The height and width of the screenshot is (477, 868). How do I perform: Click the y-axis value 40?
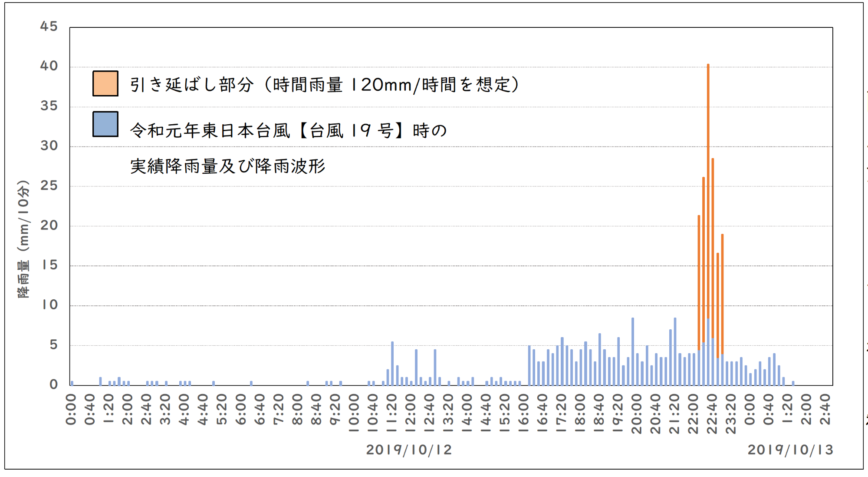click(x=49, y=66)
